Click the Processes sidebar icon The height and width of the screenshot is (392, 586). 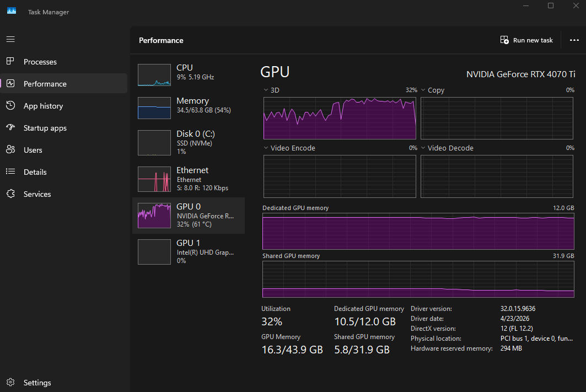click(x=10, y=61)
